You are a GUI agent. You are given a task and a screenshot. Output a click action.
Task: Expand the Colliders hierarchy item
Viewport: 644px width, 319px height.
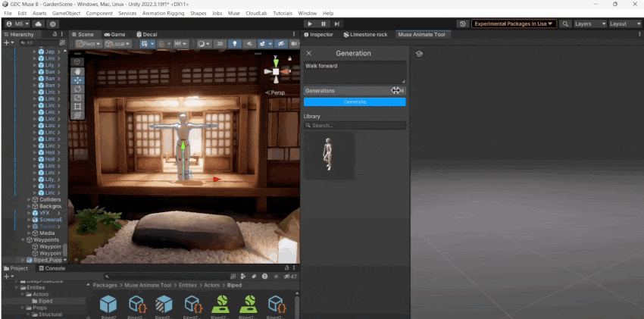[29, 199]
